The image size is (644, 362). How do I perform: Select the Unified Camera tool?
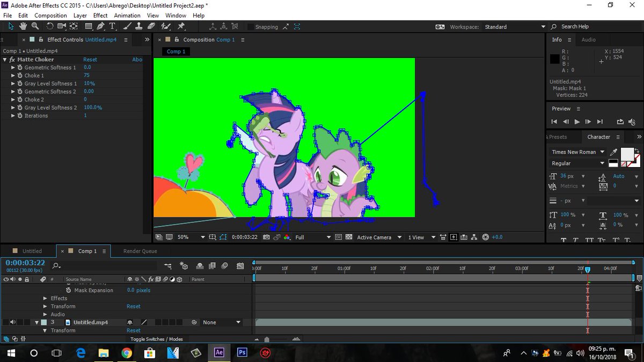coord(62,26)
